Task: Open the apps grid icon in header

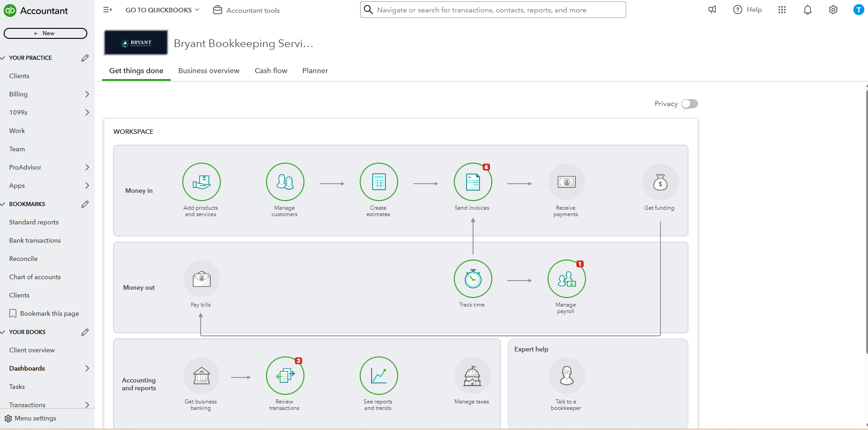Action: pyautogui.click(x=782, y=10)
